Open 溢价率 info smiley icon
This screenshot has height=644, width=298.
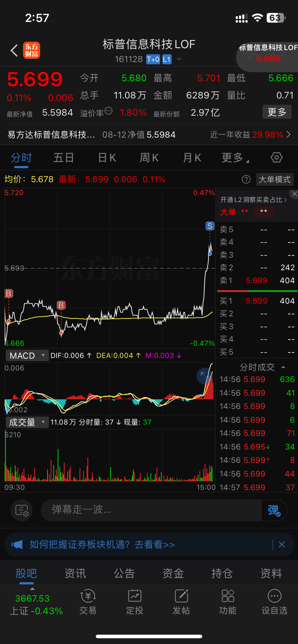(x=108, y=111)
